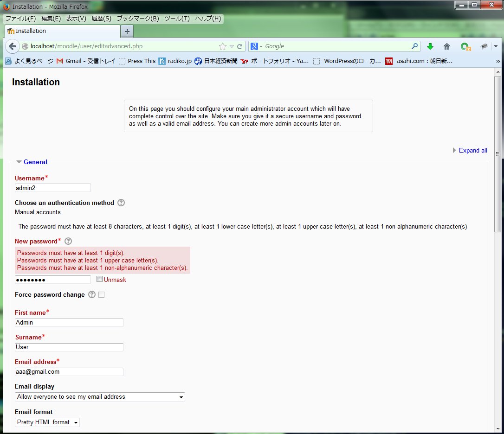Screen dimensions: 504x434
Task: Click help icon next to Force password change
Action: coord(92,294)
